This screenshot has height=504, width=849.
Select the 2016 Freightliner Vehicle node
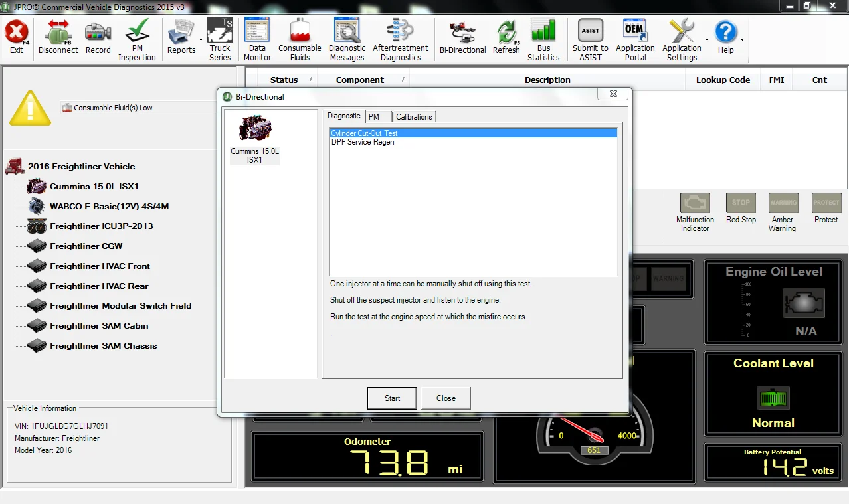point(81,167)
